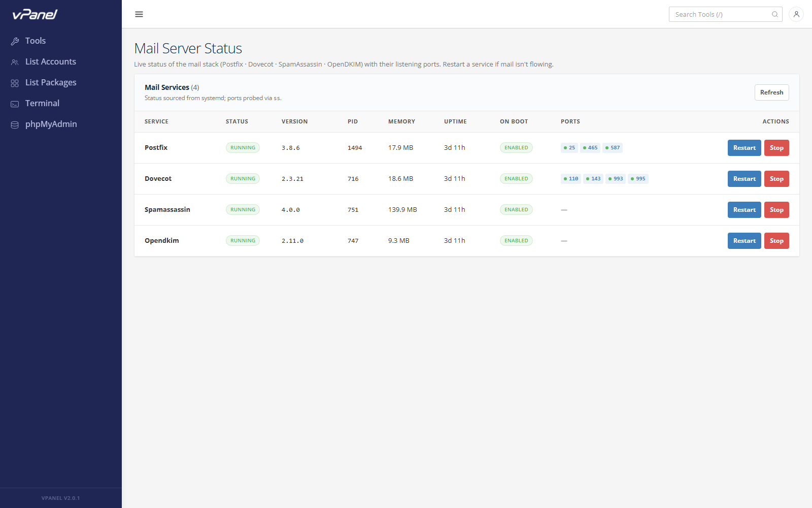Click Opendkim ENABLED boot badge
The width and height of the screenshot is (812, 508).
coord(516,241)
